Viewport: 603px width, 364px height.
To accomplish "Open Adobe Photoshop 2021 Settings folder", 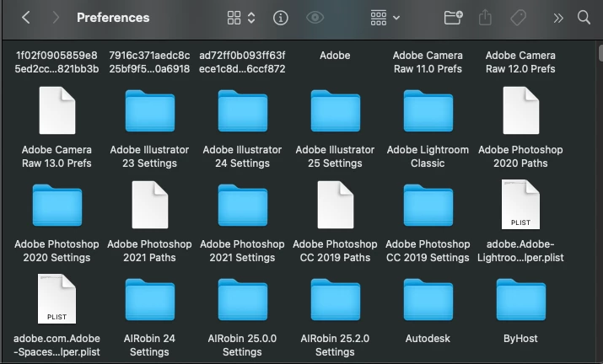I will (x=243, y=206).
